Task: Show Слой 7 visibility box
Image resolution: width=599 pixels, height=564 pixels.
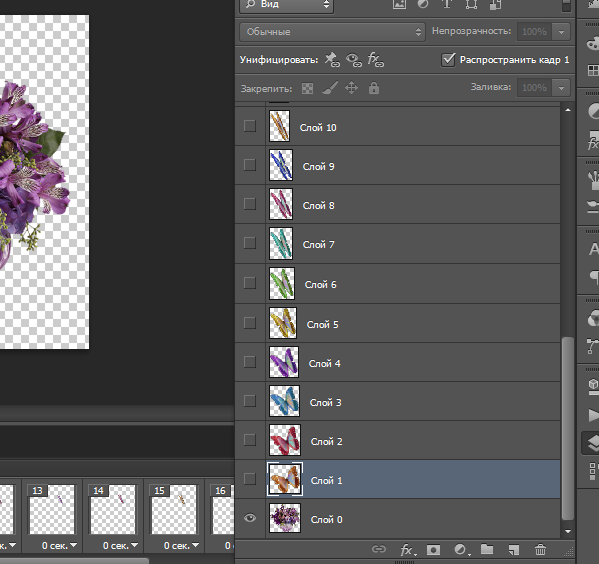Action: (x=250, y=243)
